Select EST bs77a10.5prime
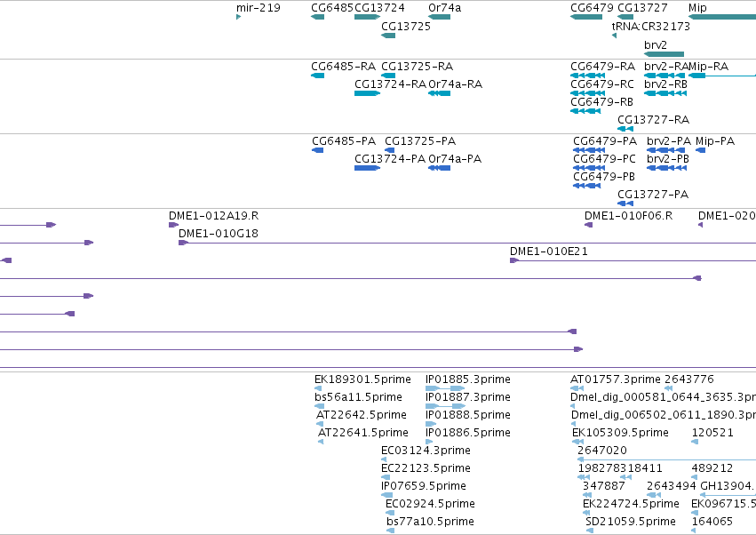 tap(430, 522)
